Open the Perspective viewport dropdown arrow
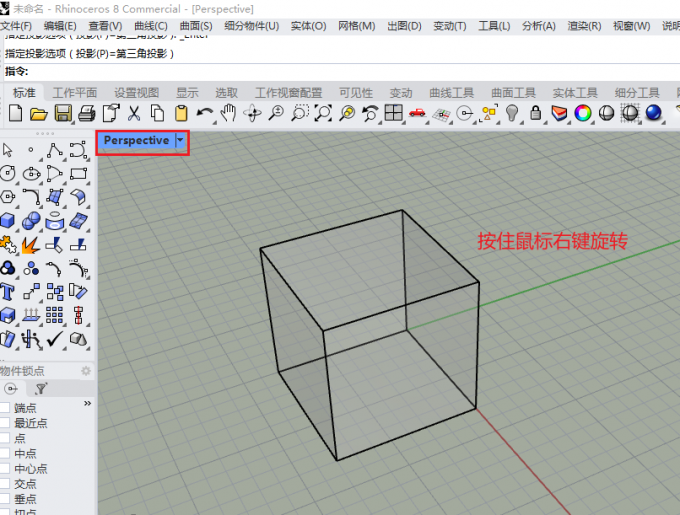680x515 pixels. (180, 140)
